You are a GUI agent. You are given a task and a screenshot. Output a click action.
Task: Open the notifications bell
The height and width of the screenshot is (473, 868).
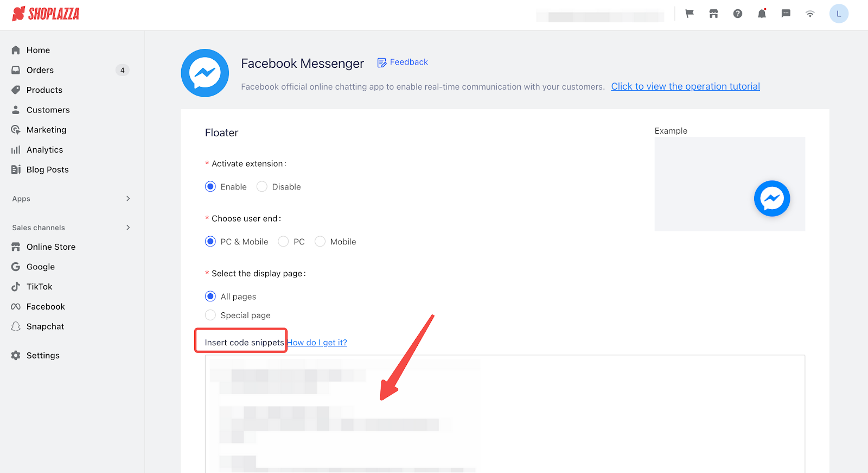point(762,14)
